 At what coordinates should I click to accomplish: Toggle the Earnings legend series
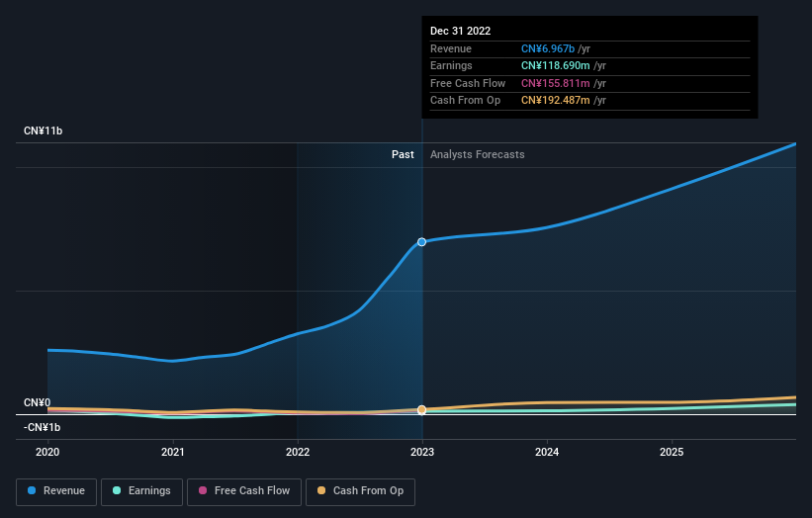(x=141, y=491)
